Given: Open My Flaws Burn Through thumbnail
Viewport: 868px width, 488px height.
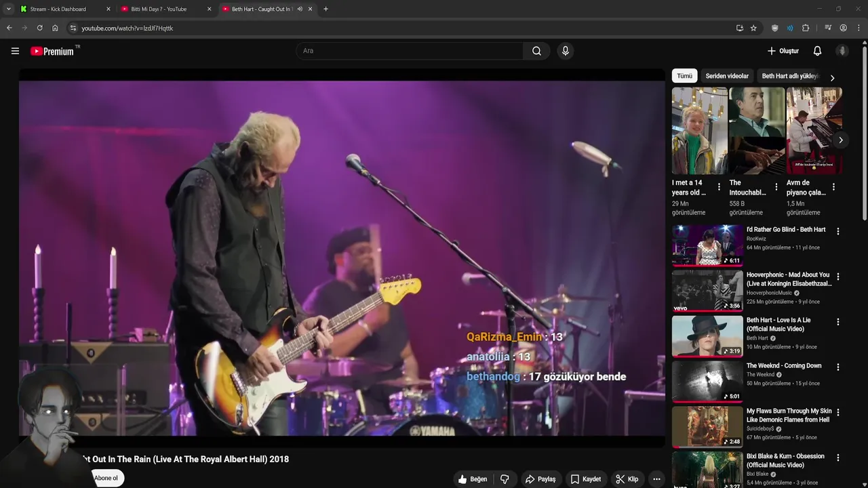Looking at the screenshot, I should (707, 427).
